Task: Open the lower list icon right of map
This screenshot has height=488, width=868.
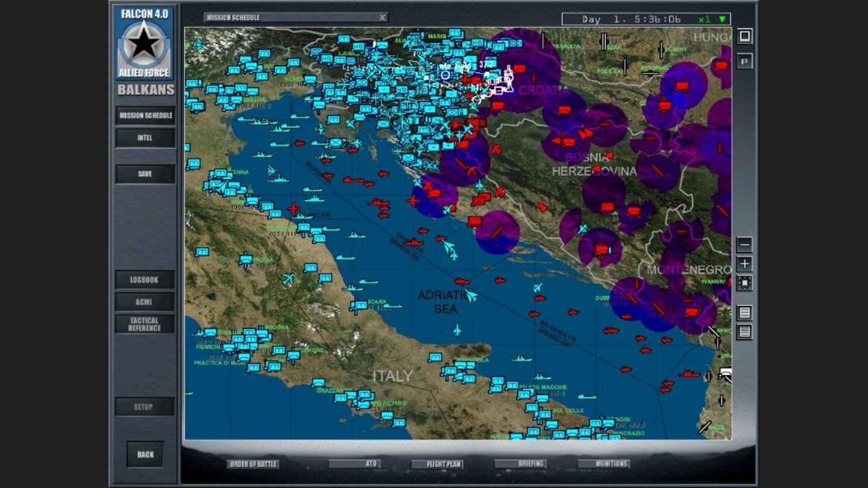Action: coord(744,332)
